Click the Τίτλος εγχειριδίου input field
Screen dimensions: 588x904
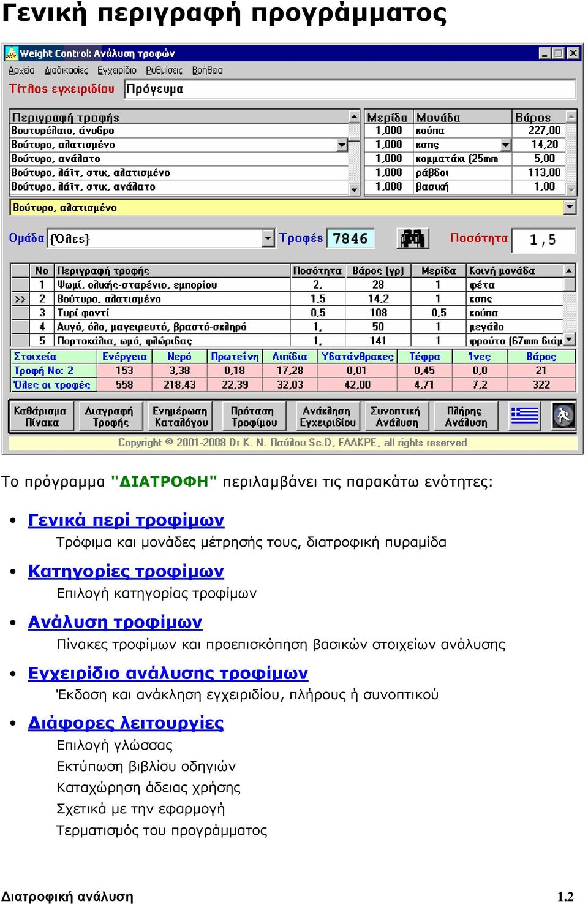[x=350, y=89]
